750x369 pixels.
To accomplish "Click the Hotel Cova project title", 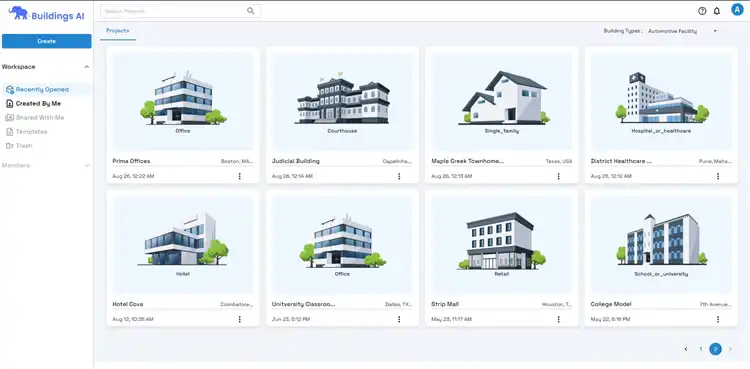I will pos(128,304).
